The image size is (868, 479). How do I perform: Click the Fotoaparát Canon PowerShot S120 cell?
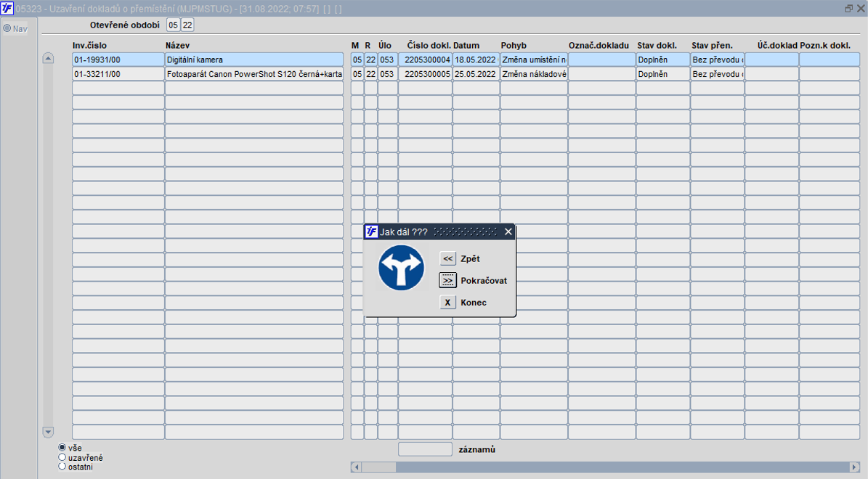254,74
